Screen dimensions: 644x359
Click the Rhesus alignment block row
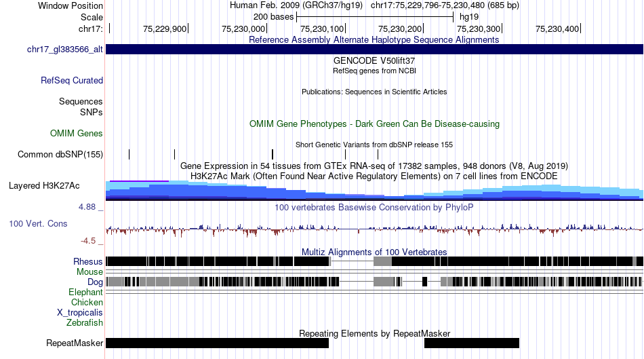(x=375, y=261)
